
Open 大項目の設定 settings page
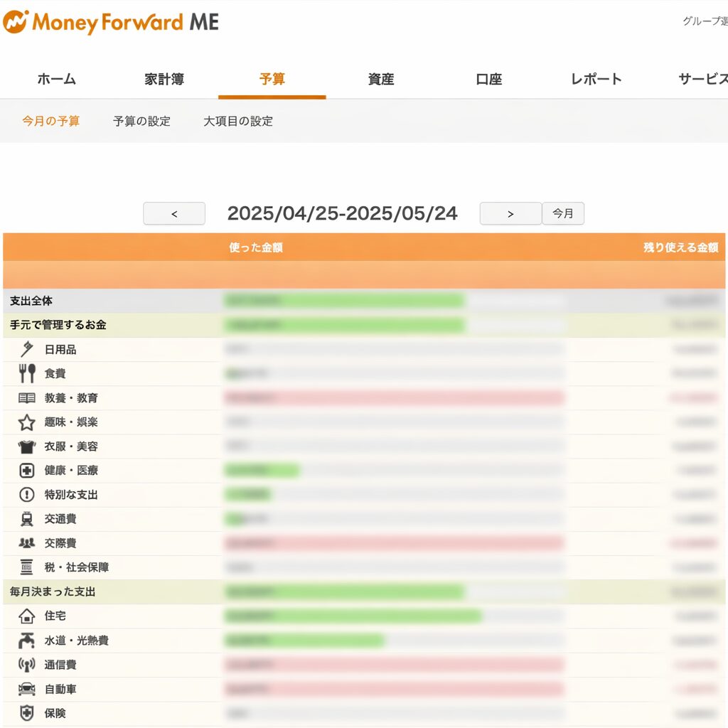(x=238, y=121)
